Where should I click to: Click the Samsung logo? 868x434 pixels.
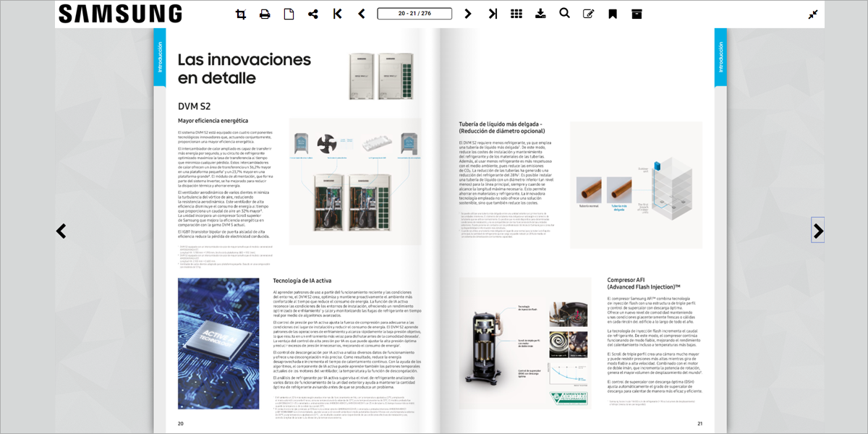120,14
